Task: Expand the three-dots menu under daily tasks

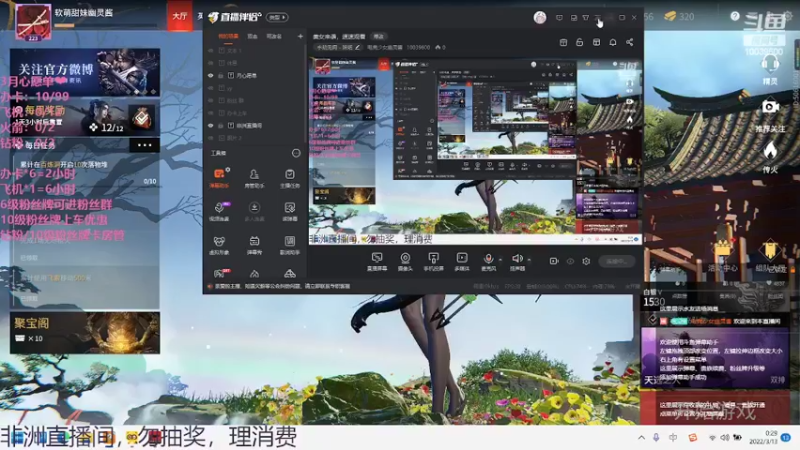Action: click(144, 145)
